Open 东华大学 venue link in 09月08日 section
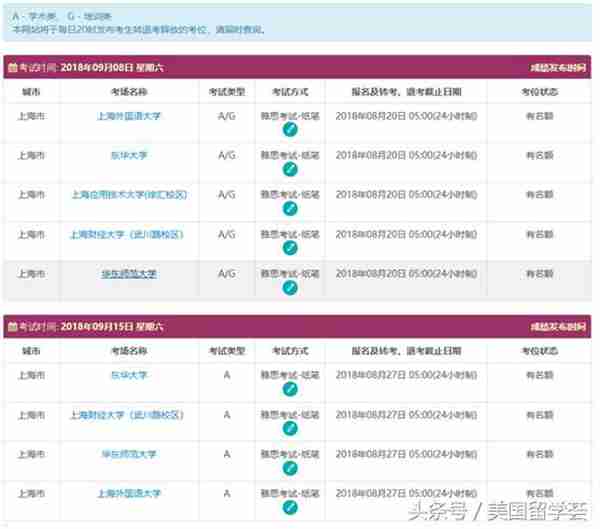Screen dimensions: 600x529 tap(129, 155)
